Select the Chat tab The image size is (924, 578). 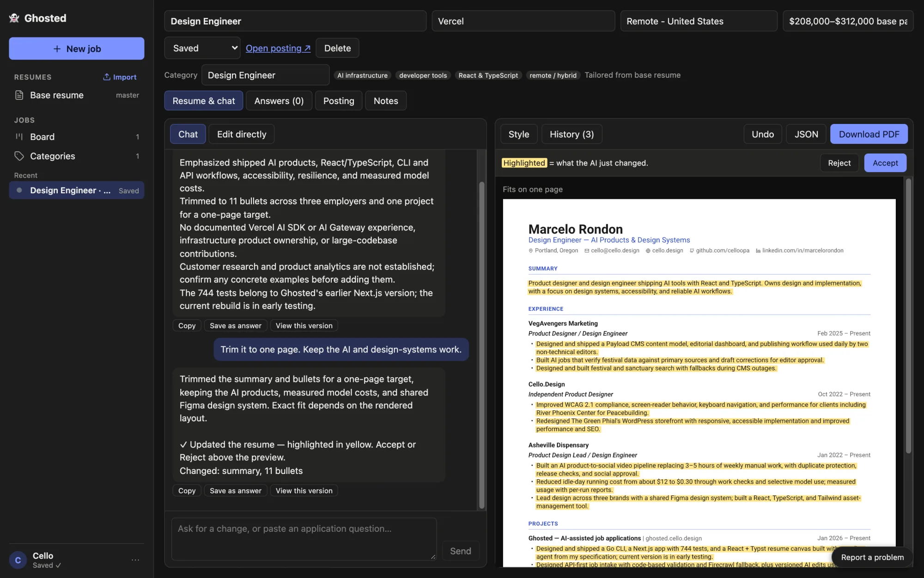tap(188, 134)
